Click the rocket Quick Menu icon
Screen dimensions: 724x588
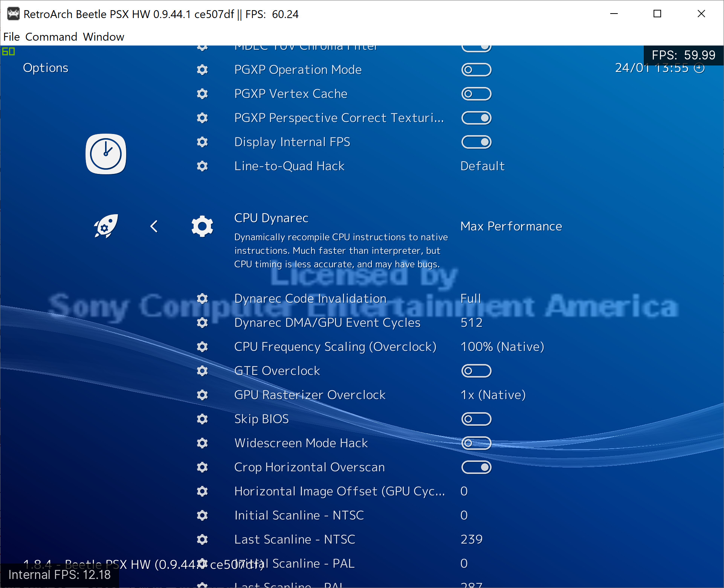106,226
